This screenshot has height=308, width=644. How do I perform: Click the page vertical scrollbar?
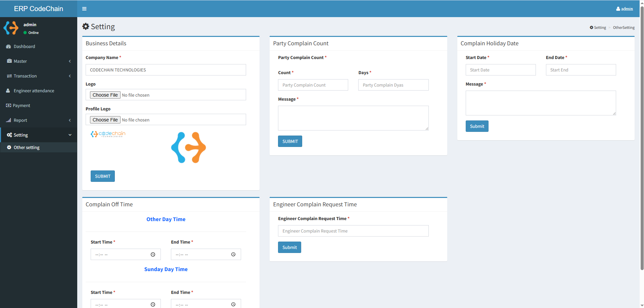[x=642, y=134]
